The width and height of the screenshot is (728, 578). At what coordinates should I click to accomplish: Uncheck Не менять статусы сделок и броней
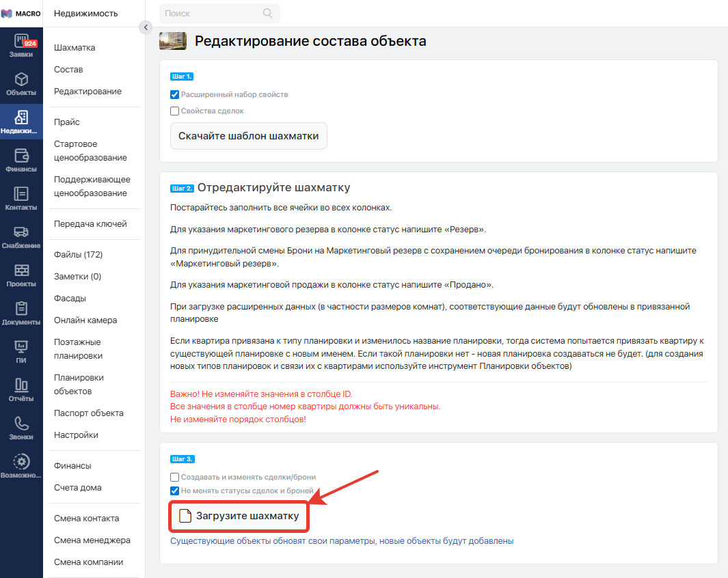point(174,491)
